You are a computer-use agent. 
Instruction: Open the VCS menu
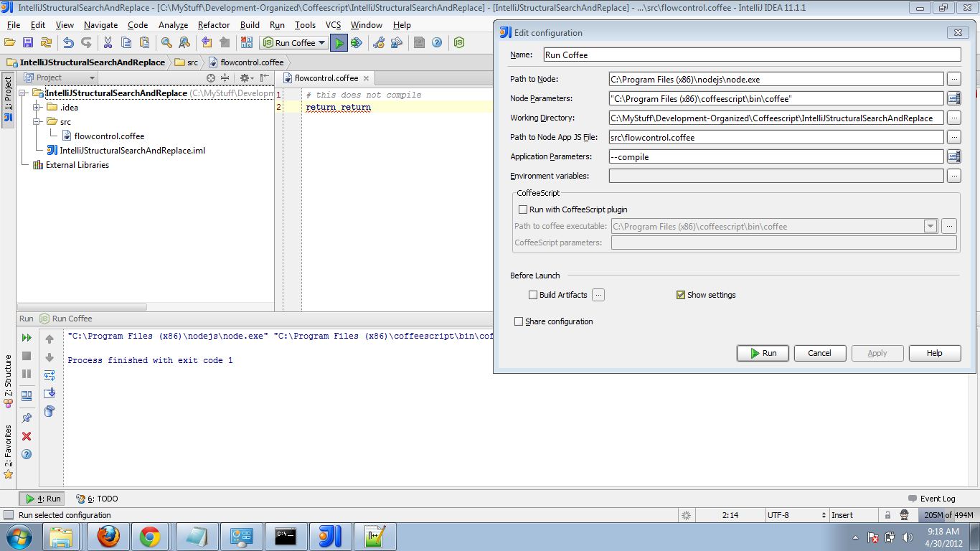(x=333, y=25)
